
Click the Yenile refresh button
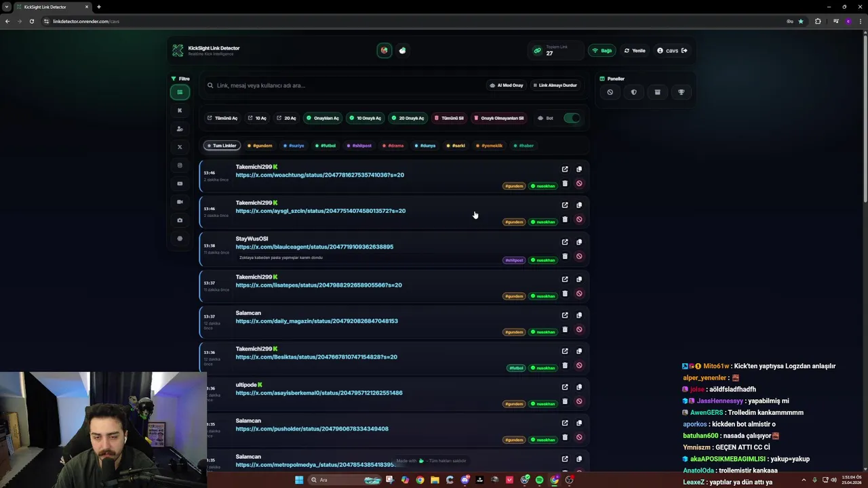[x=635, y=51]
